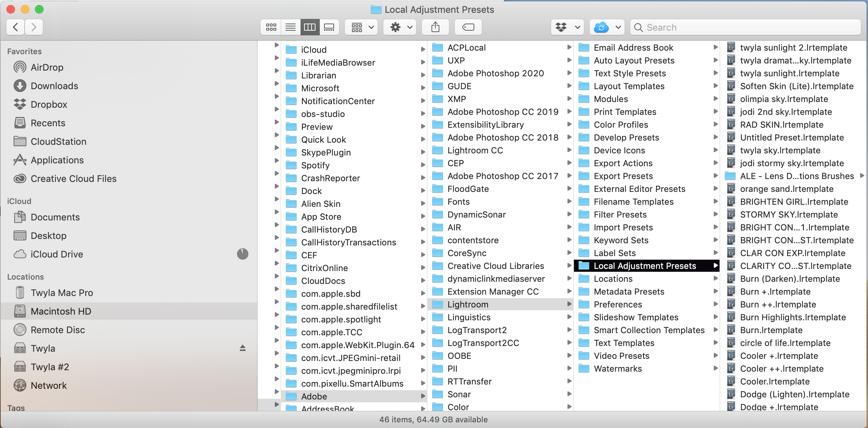Open the Spotify folder

(315, 165)
